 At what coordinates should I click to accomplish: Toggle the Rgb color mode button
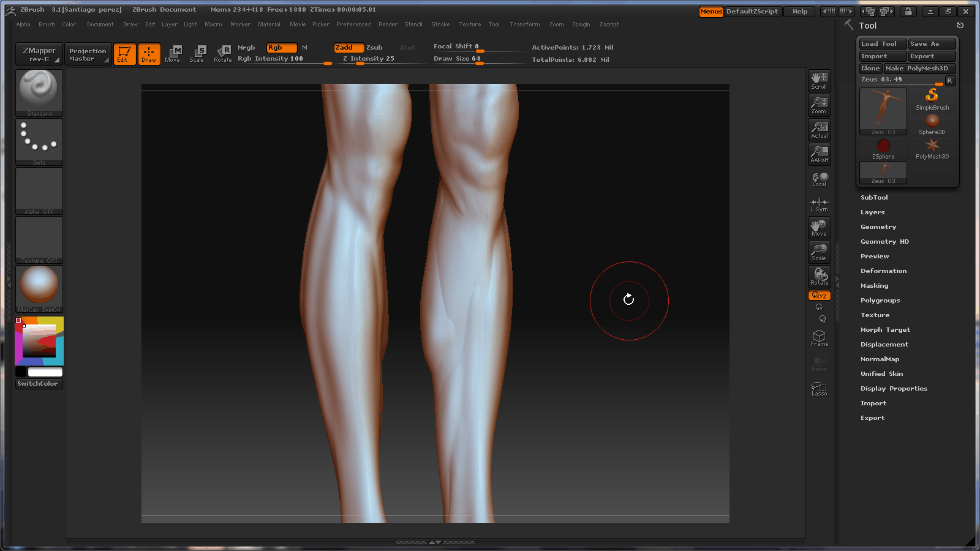[x=281, y=48]
